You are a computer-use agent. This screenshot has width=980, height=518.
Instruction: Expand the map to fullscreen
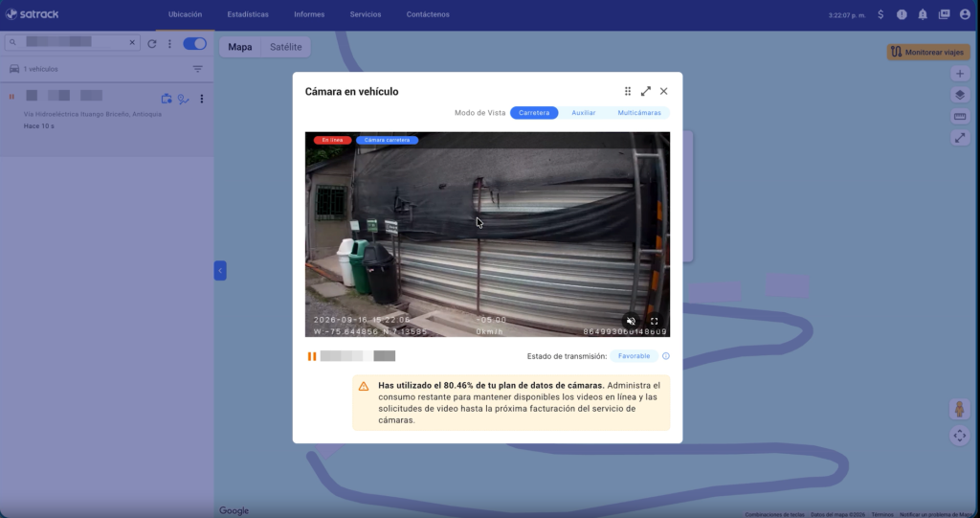coord(959,138)
